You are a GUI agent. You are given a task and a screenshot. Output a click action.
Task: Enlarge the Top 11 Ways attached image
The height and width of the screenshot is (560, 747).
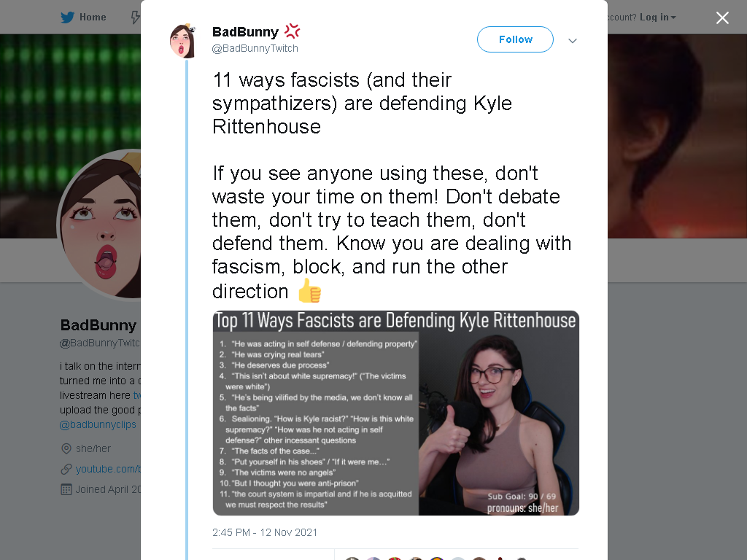point(396,413)
